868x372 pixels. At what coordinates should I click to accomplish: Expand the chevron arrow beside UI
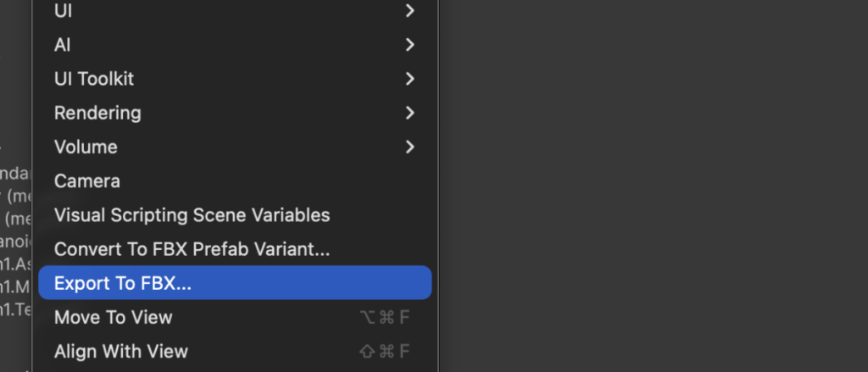click(410, 11)
